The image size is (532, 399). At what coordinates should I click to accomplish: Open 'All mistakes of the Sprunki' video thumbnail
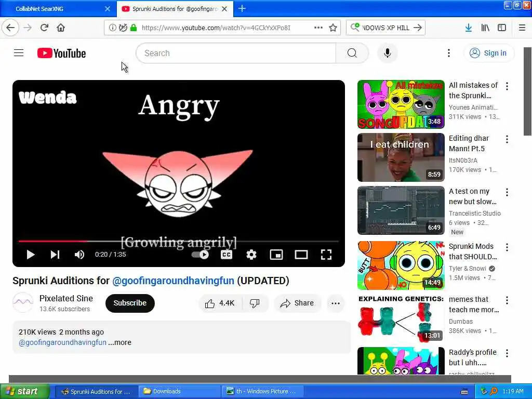pos(401,104)
